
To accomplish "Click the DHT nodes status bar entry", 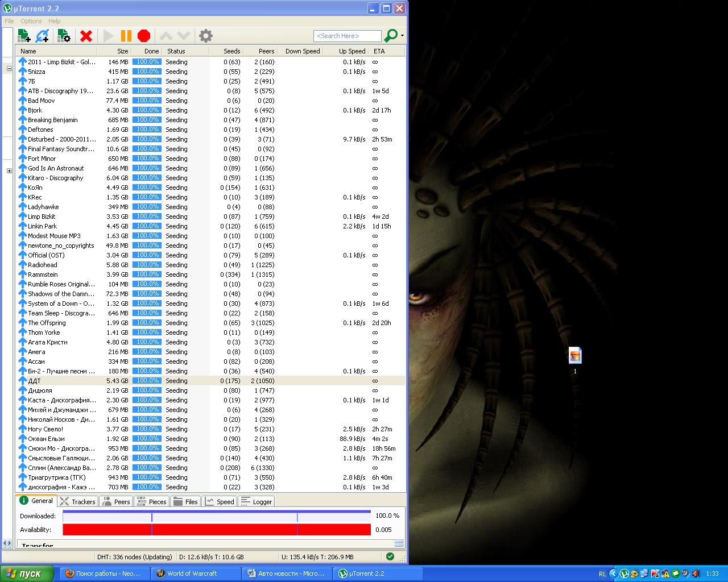I will (x=135, y=557).
